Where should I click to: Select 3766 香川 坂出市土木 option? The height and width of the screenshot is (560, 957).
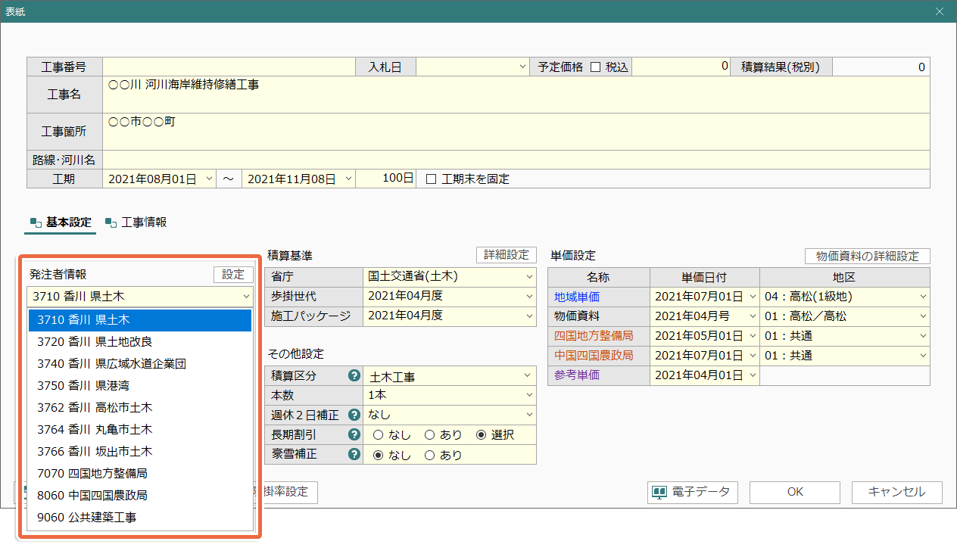point(140,452)
